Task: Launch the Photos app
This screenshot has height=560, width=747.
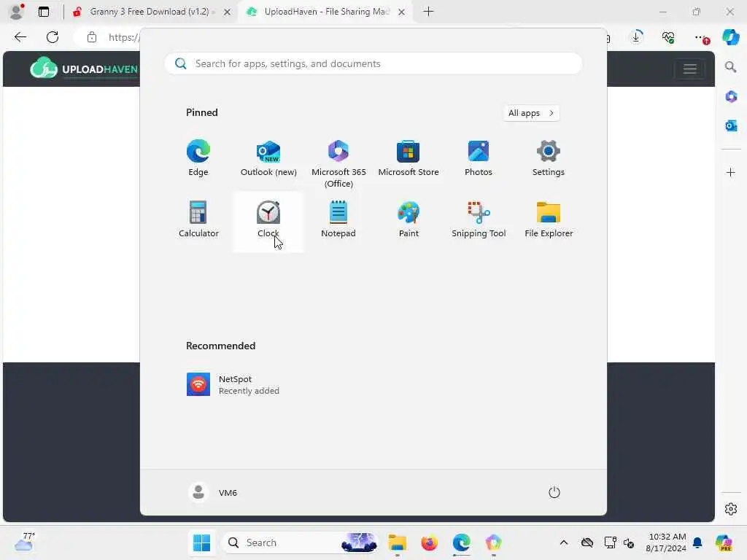Action: click(479, 158)
